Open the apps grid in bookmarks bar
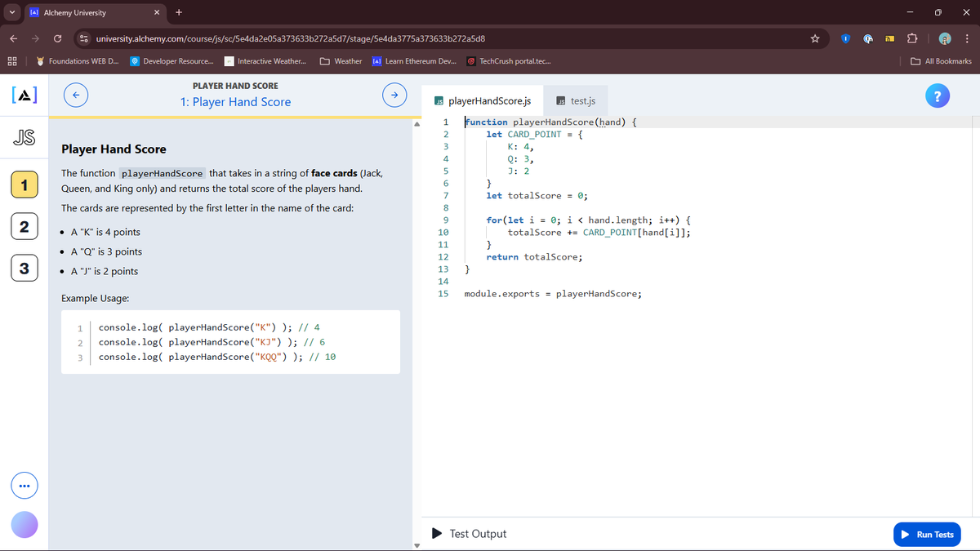Screen dimensions: 980x551 [x=12, y=61]
